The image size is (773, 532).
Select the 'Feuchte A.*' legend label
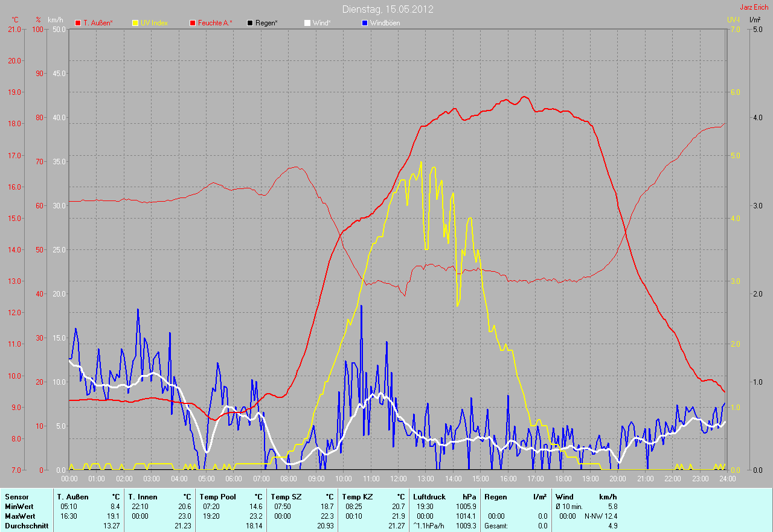point(216,23)
